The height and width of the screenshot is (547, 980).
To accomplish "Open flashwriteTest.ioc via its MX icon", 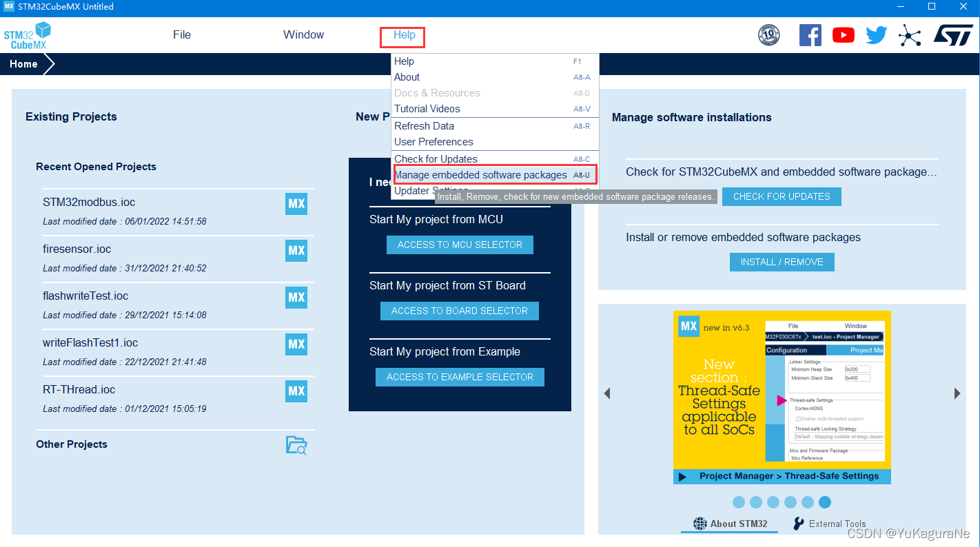I will pos(296,298).
